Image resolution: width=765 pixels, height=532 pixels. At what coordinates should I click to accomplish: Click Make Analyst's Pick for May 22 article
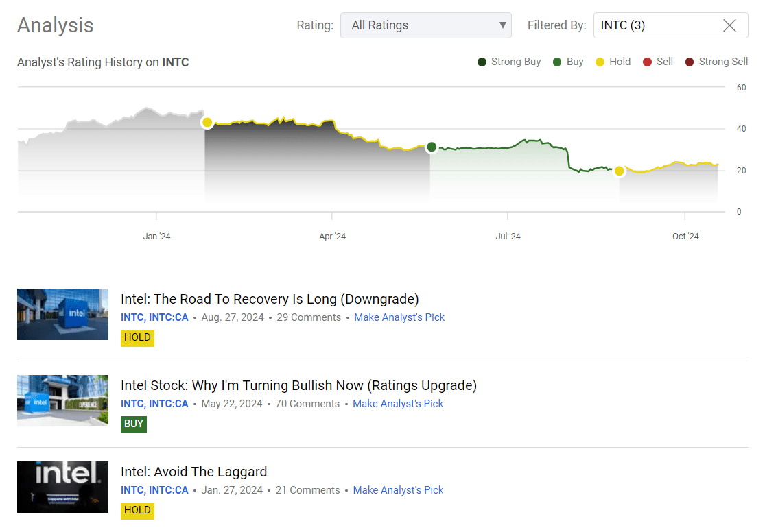[398, 404]
